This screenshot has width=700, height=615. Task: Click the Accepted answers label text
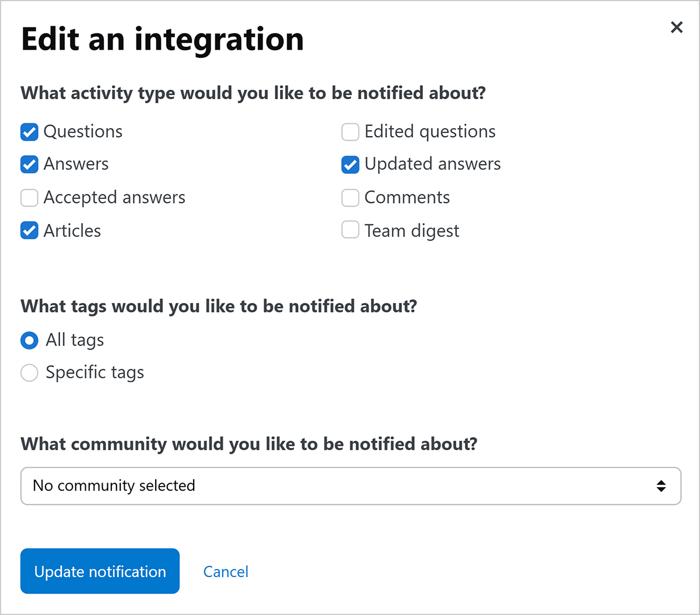coord(114,198)
